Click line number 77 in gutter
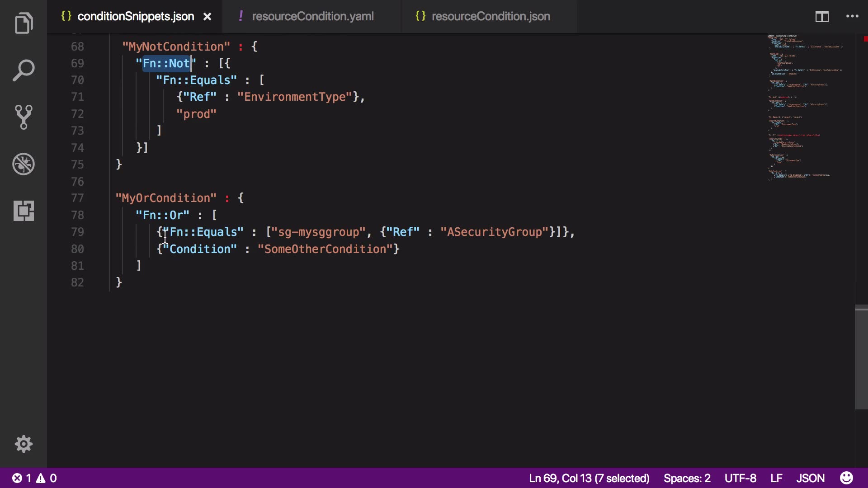This screenshot has height=488, width=868. [x=77, y=198]
